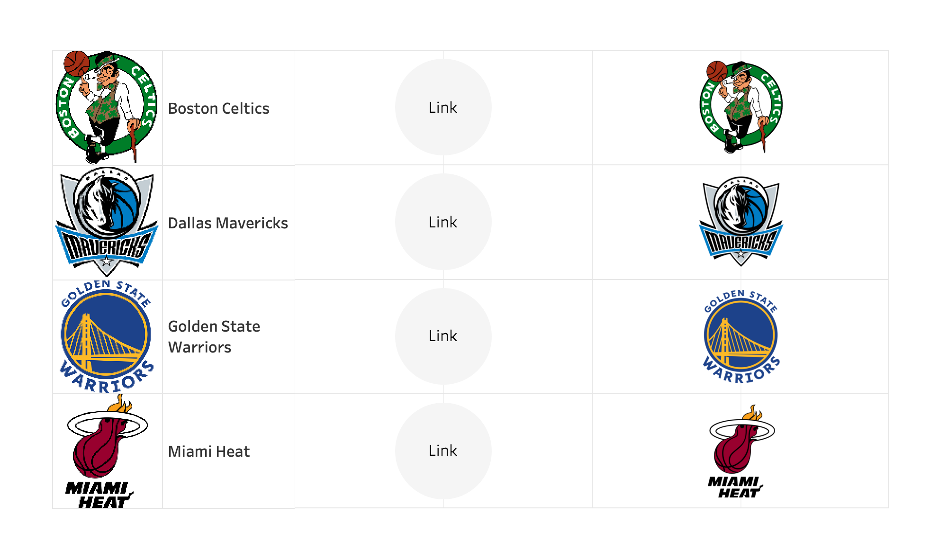The height and width of the screenshot is (560, 939).
Task: Select the left Miami Heat logo
Action: pyautogui.click(x=107, y=451)
